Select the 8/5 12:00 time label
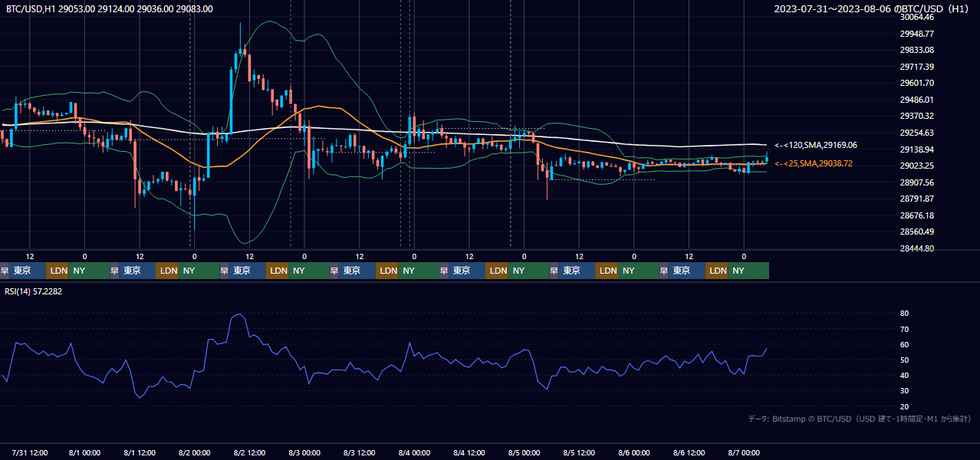 point(580,452)
